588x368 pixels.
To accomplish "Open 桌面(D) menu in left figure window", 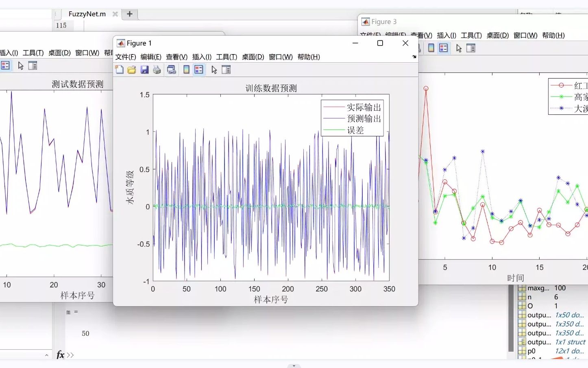I will (x=59, y=53).
